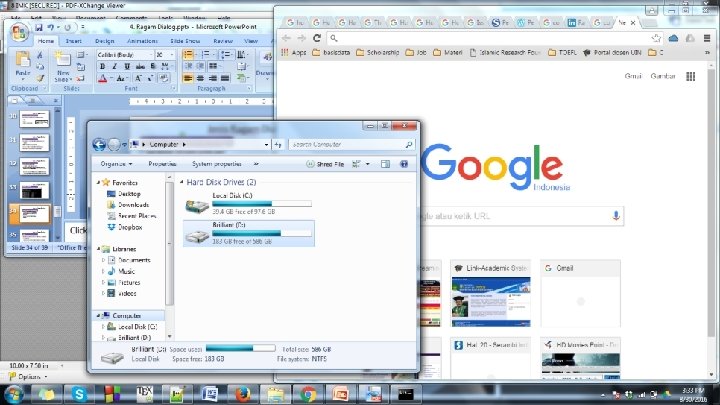Reload the page in Chrome
Screen dimensions: 720x405
tap(317, 38)
